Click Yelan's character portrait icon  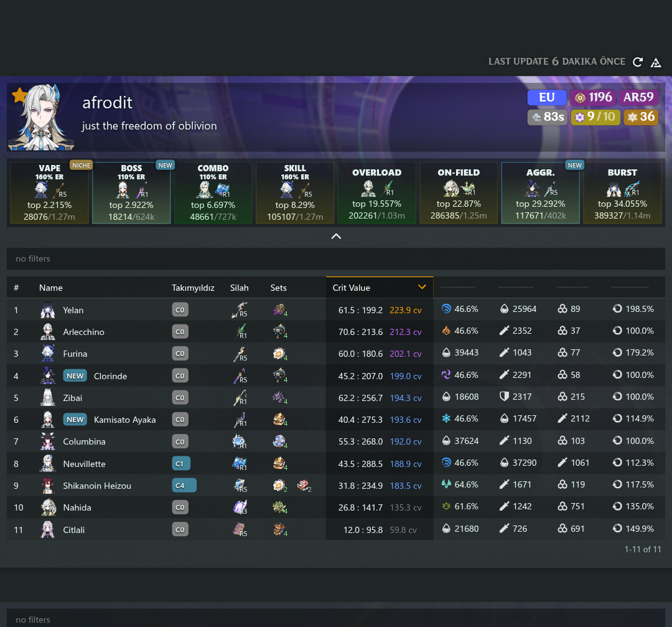coord(47,309)
